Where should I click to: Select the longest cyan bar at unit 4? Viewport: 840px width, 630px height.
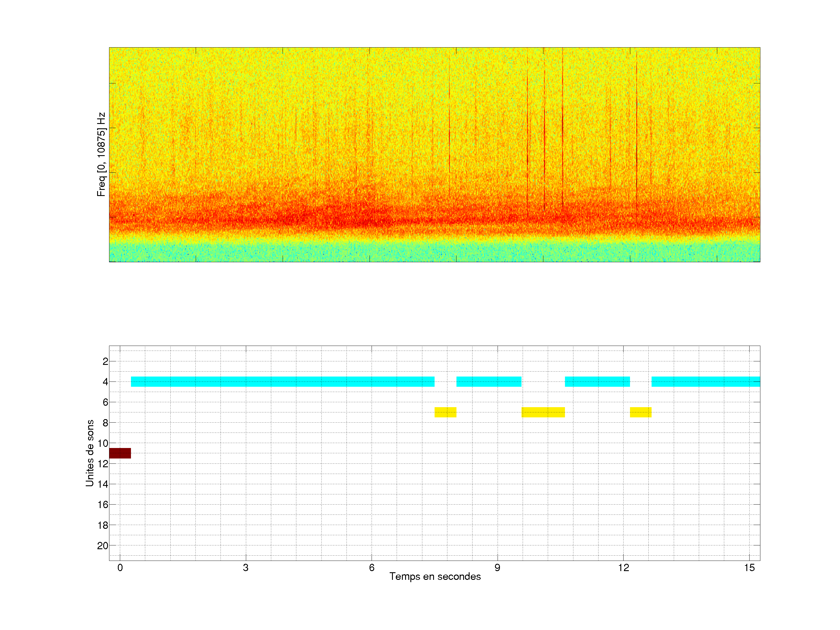tap(283, 381)
